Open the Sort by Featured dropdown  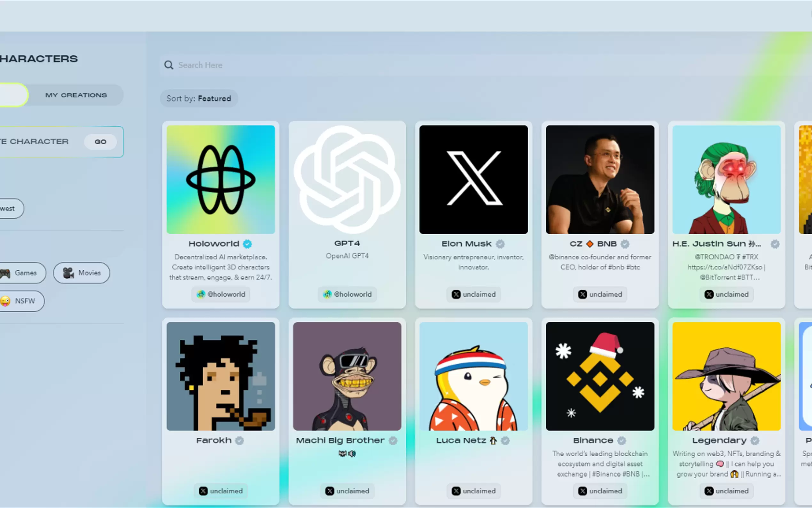(199, 99)
